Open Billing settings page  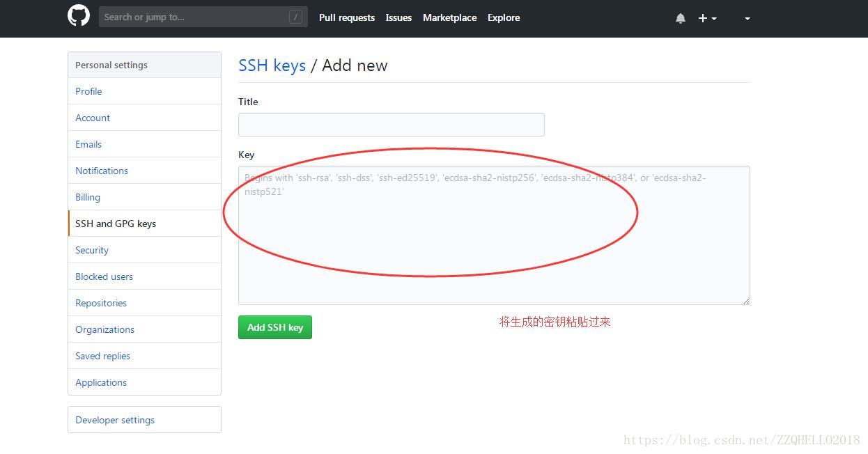tap(144, 197)
